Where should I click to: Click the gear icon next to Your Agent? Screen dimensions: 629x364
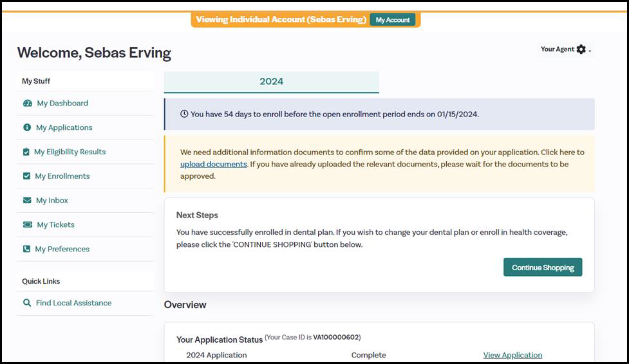581,50
